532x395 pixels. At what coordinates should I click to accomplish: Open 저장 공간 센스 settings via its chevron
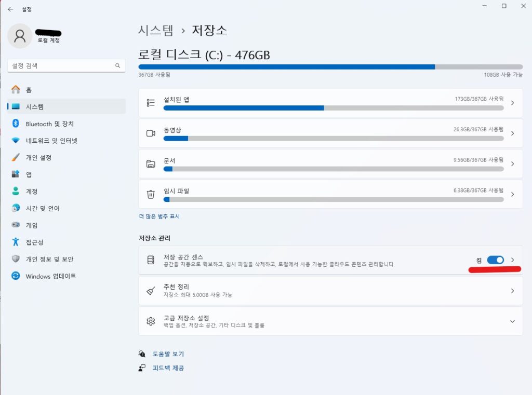click(512, 260)
